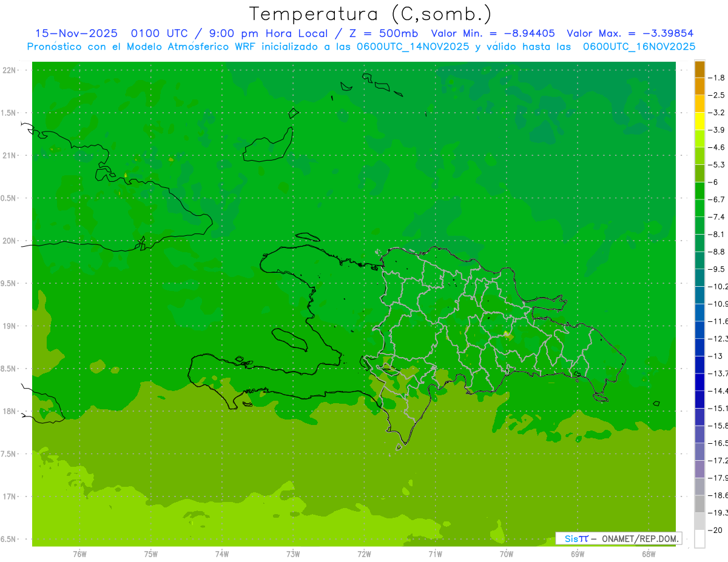Click the "-3.2" color scale label
Viewport: 728px width, 562px height.
point(717,113)
